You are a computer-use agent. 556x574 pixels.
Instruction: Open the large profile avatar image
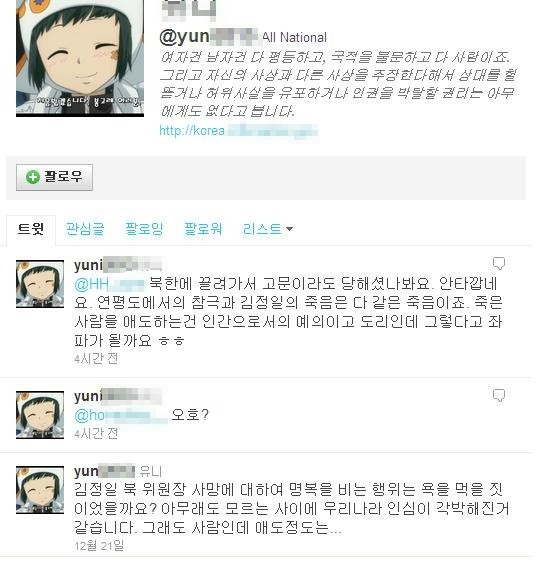point(80,58)
